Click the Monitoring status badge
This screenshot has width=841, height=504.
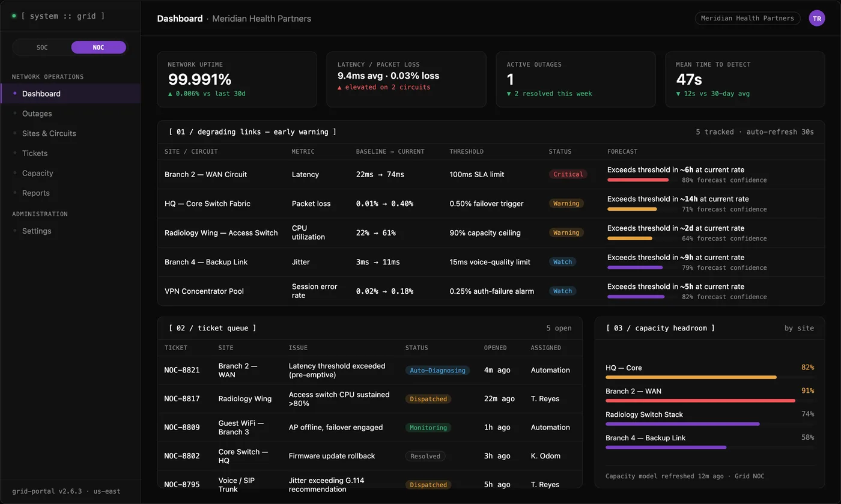click(x=428, y=428)
